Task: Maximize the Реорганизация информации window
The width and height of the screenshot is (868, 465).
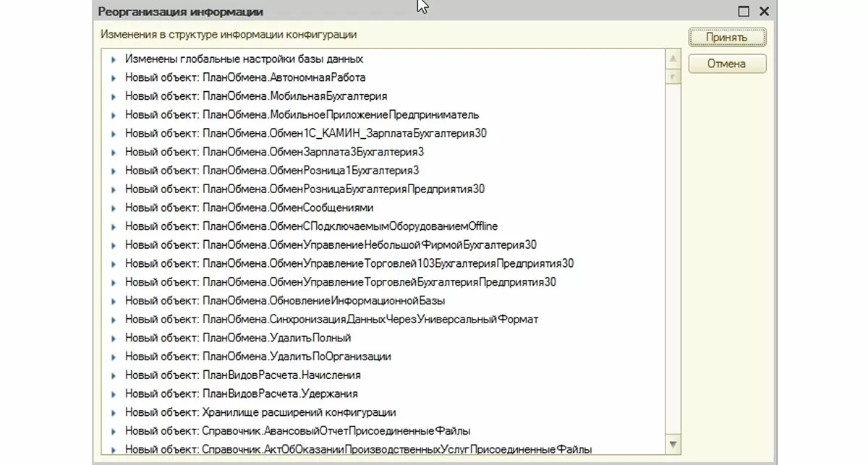Action: tap(744, 12)
